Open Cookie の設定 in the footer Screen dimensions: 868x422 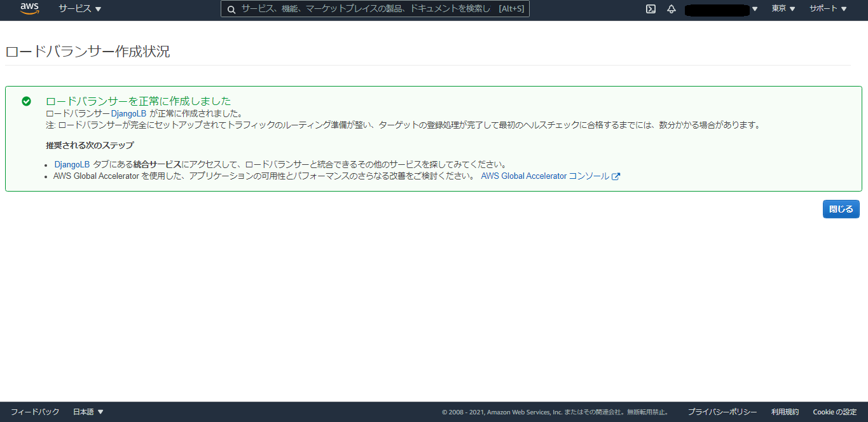[x=834, y=411]
